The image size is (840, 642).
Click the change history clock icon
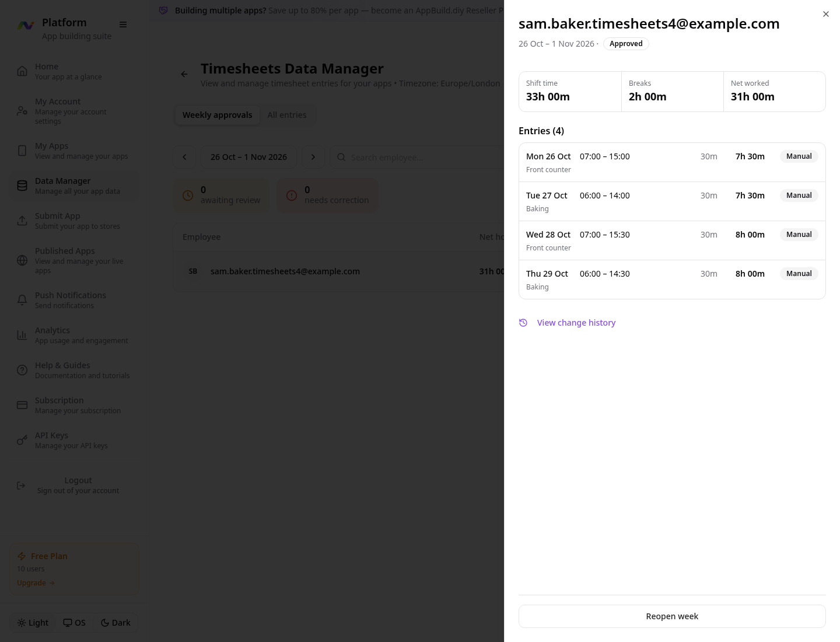[x=523, y=323]
